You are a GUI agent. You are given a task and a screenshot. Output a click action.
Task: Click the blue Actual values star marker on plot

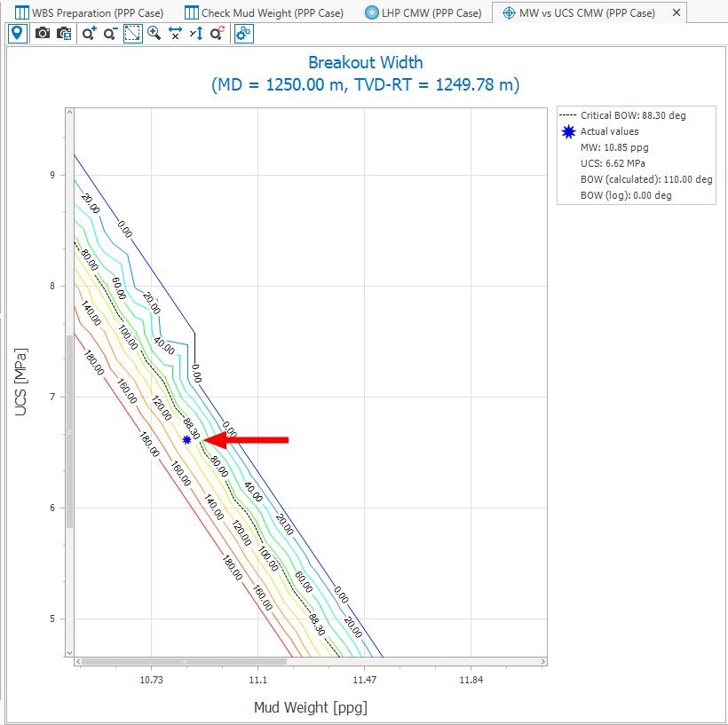click(x=186, y=440)
